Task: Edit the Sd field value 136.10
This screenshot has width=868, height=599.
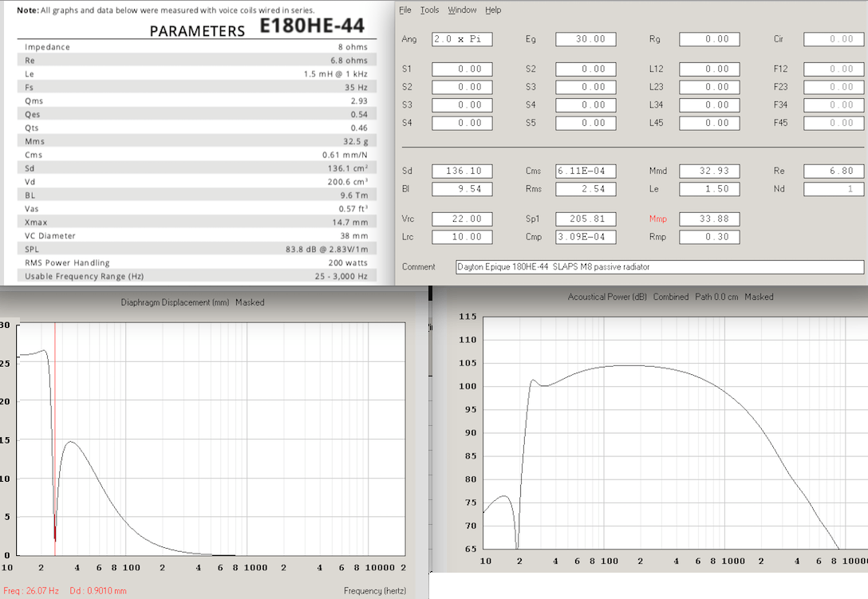Action: pyautogui.click(x=462, y=171)
